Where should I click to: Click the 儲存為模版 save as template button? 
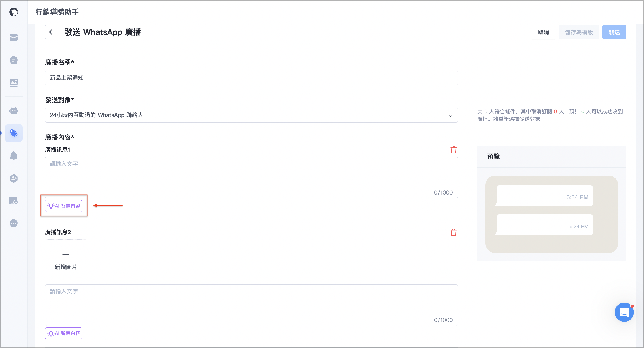[579, 32]
